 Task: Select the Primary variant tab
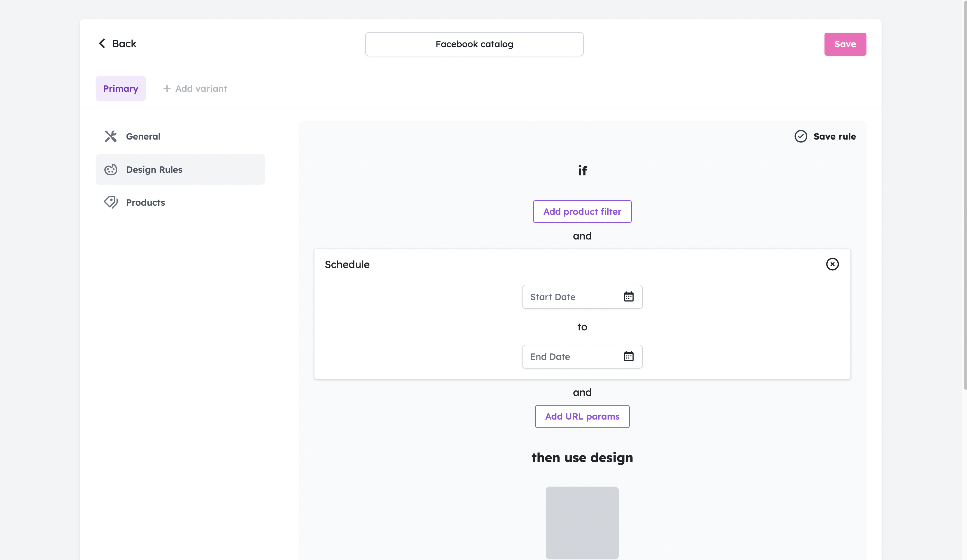click(120, 89)
